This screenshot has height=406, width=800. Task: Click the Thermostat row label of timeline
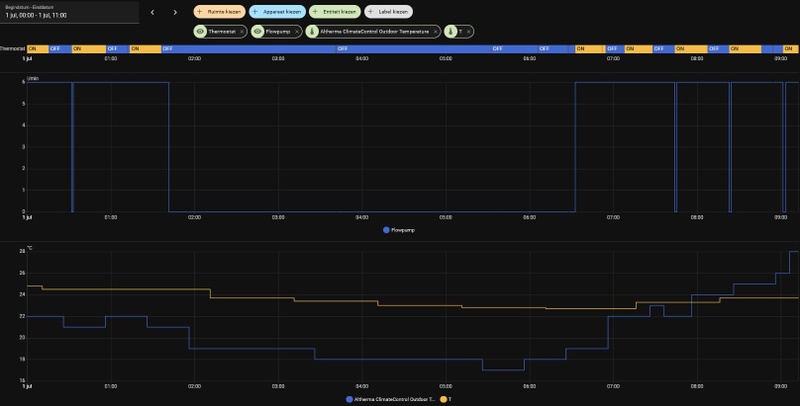pyautogui.click(x=13, y=49)
